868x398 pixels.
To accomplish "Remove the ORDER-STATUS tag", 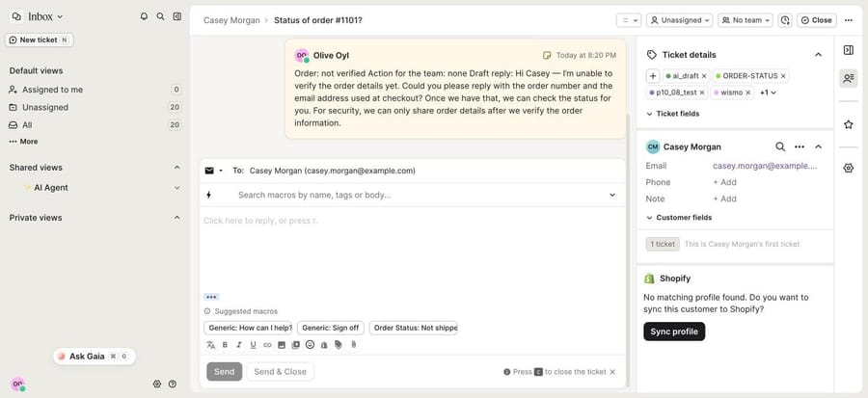I will [783, 76].
